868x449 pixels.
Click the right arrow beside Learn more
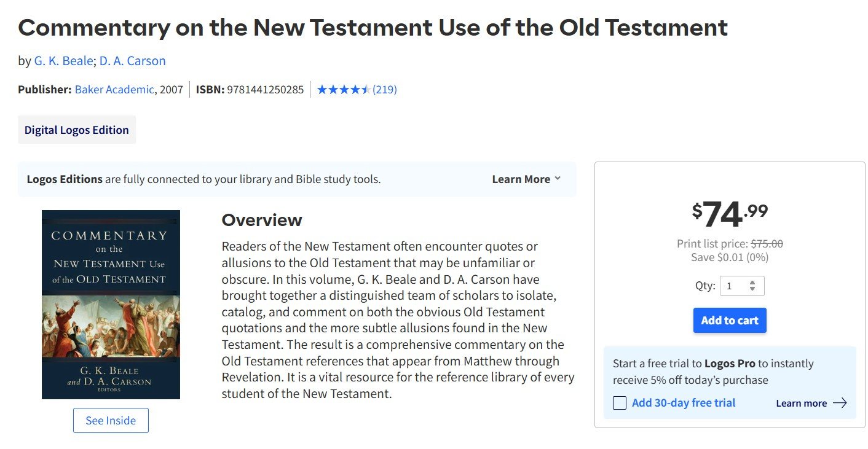click(x=840, y=403)
